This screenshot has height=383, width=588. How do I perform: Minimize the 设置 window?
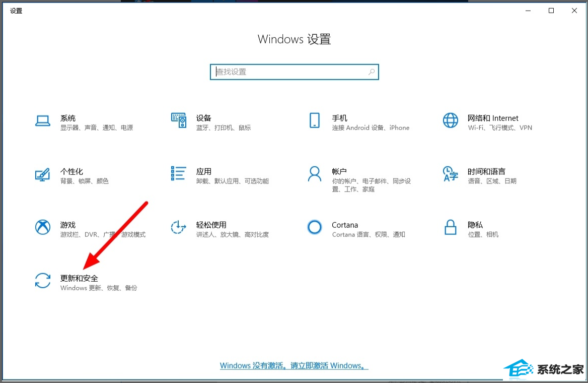[x=528, y=11]
